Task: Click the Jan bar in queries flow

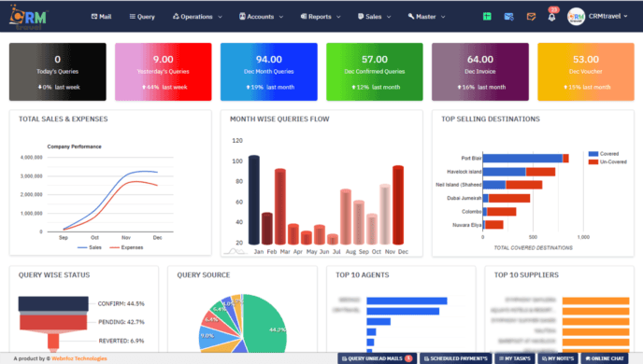Action: tap(254, 200)
